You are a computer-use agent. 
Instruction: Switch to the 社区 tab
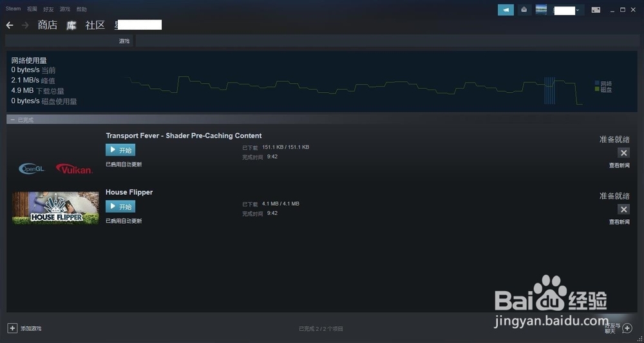pos(95,25)
